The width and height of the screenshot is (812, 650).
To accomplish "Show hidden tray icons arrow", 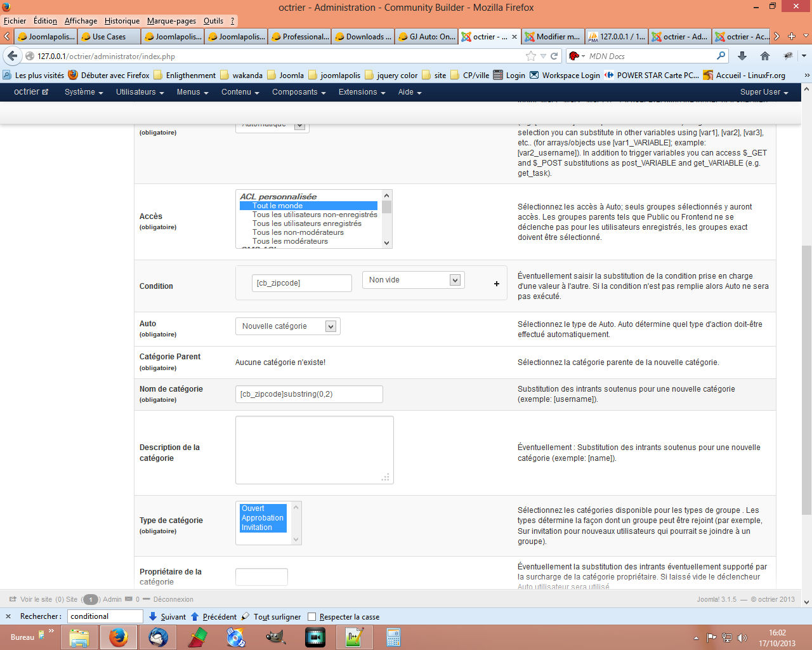I will pyautogui.click(x=696, y=637).
